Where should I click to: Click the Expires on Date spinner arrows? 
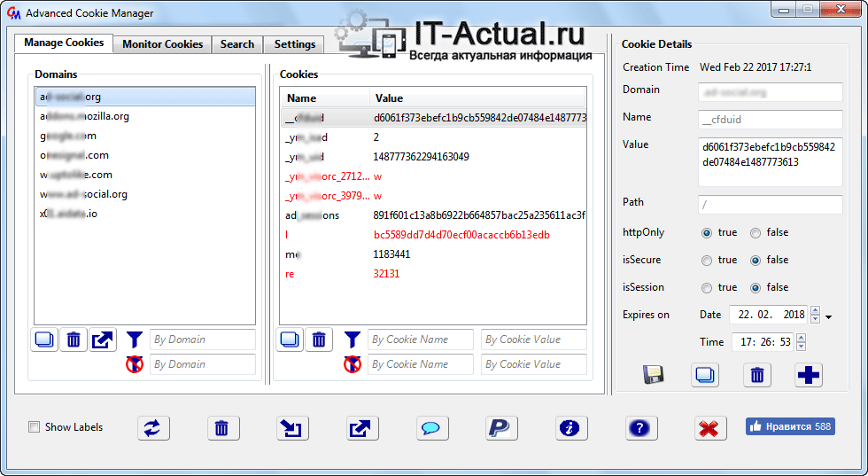click(x=815, y=315)
